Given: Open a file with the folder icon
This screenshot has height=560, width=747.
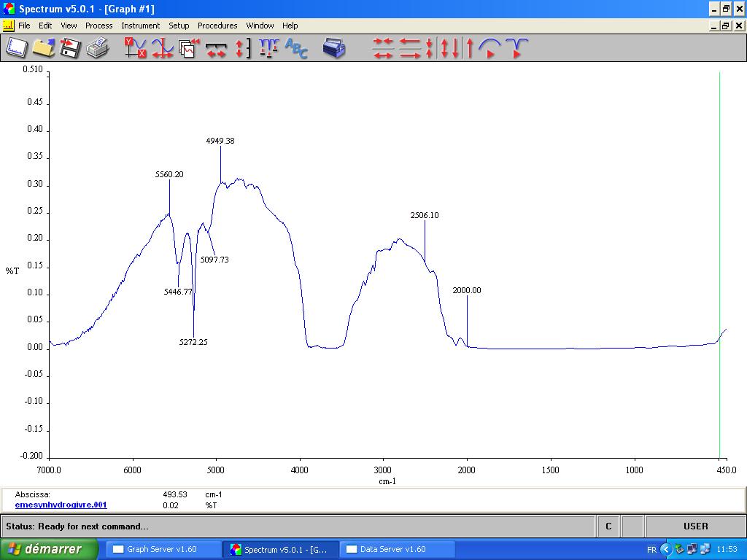Looking at the screenshot, I should 44,48.
